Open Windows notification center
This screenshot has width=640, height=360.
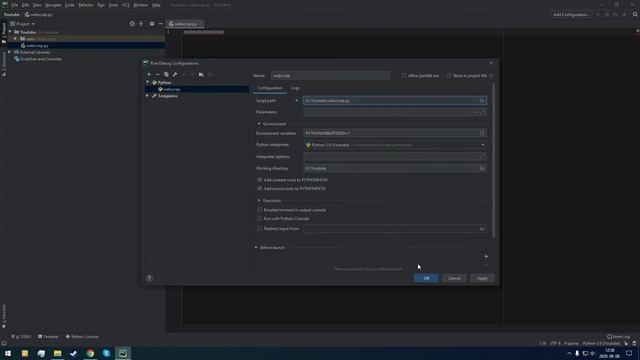pos(629,353)
